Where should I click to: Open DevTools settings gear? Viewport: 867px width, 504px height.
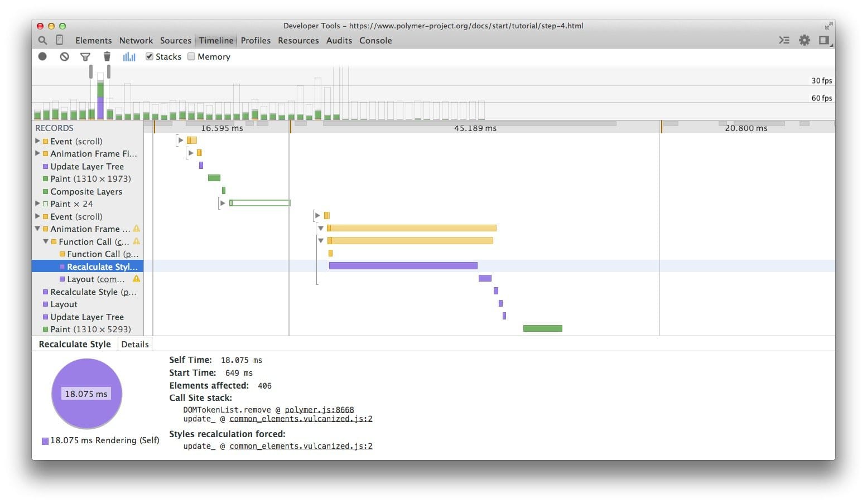click(x=804, y=40)
